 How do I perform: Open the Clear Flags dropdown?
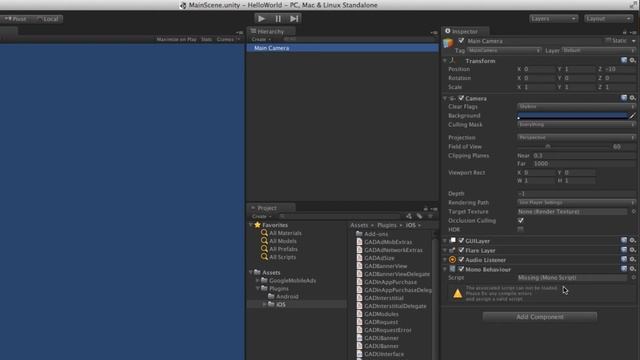coord(576,107)
